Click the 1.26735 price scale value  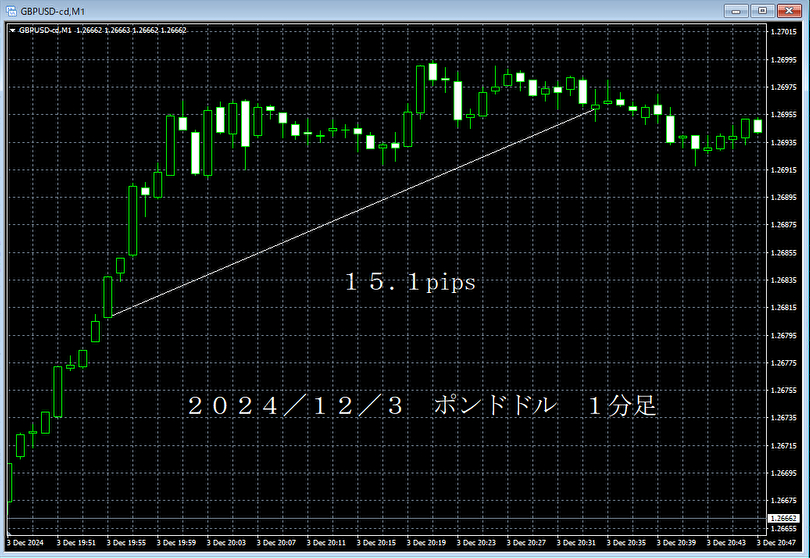pyautogui.click(x=783, y=417)
